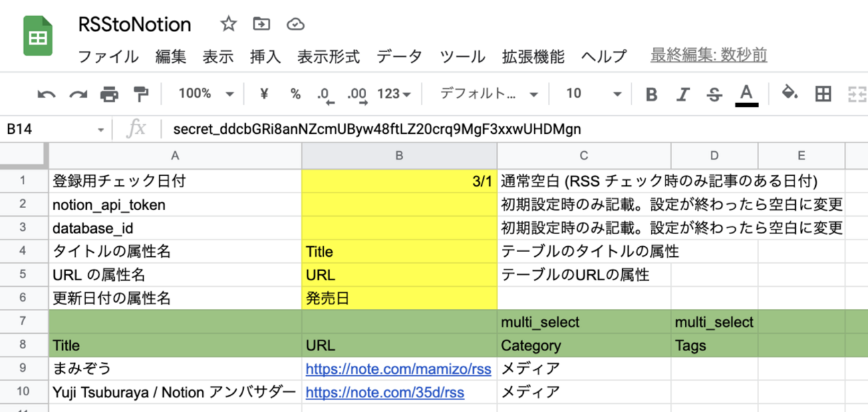Open the cloud save status icon
This screenshot has width=868, height=412.
pyautogui.click(x=295, y=25)
